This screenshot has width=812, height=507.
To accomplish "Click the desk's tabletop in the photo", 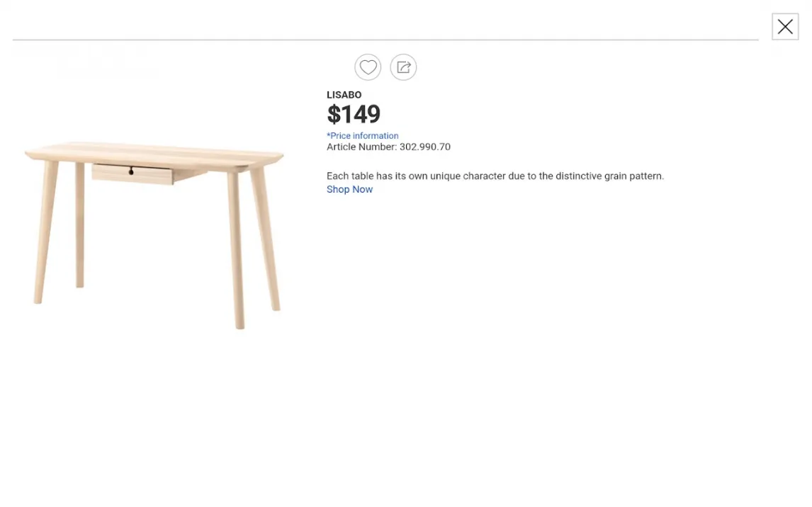I will click(x=154, y=154).
